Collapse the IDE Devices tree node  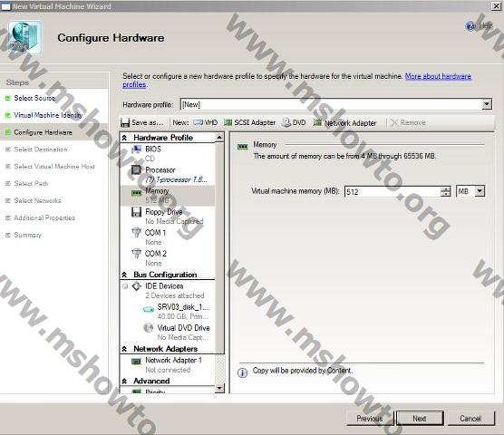(125, 286)
